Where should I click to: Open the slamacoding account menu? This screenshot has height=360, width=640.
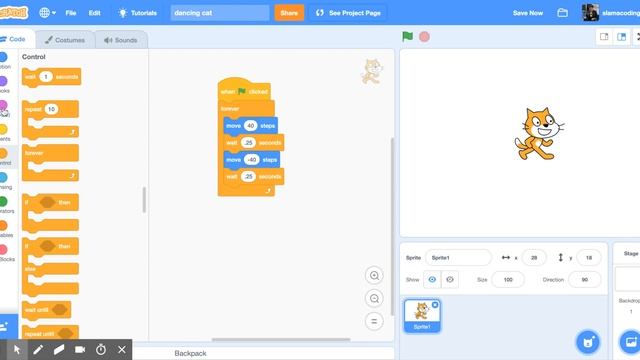[x=611, y=13]
